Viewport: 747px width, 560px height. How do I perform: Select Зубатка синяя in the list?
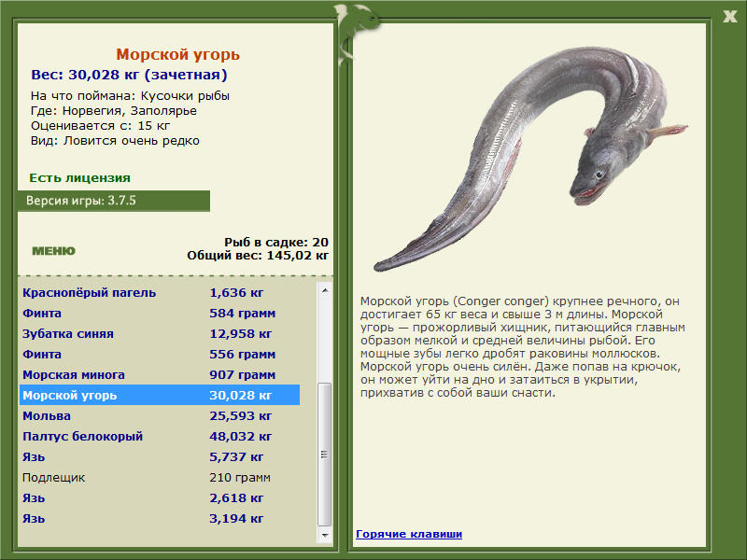coord(160,333)
